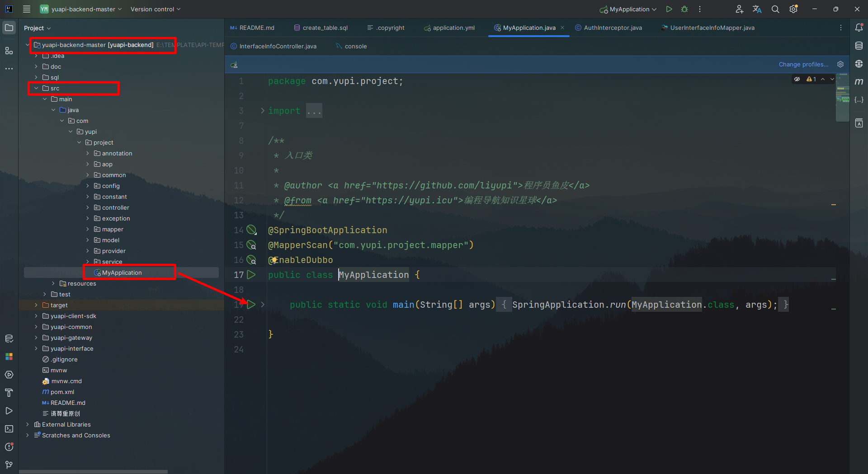The height and width of the screenshot is (474, 868).
Task: Open the Run tool window
Action: pos(9,411)
